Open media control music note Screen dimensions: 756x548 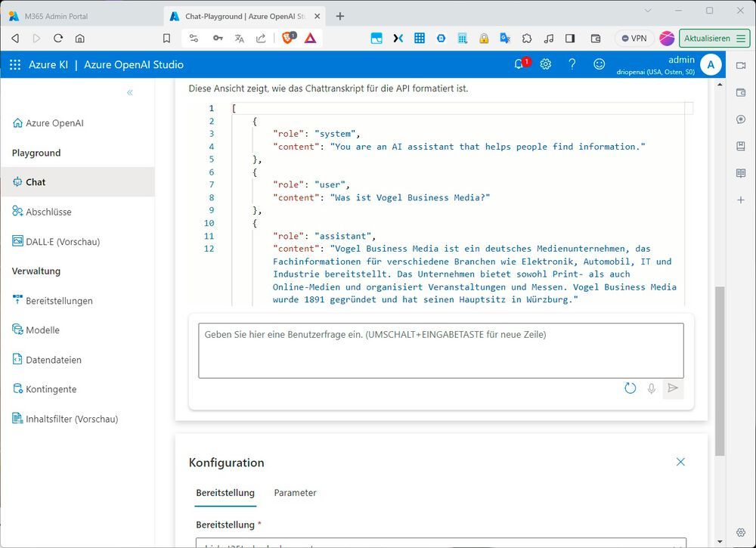tap(548, 38)
